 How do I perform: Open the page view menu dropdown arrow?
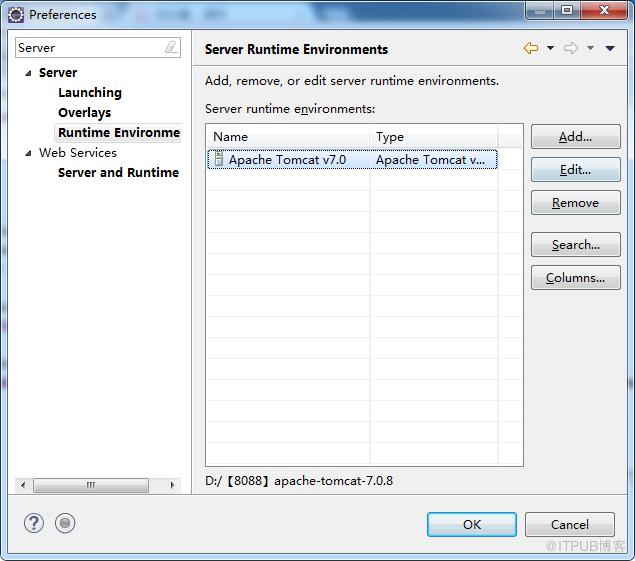610,48
